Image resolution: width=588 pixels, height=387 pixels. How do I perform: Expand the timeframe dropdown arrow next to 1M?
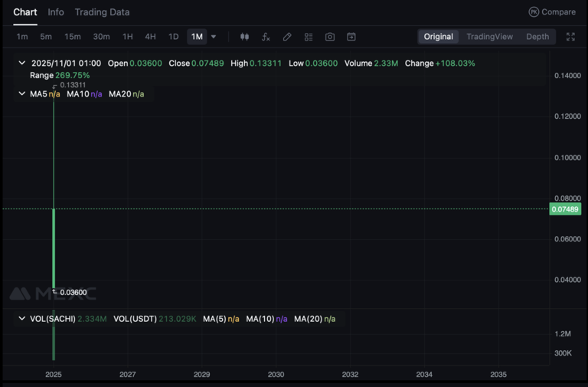[214, 37]
